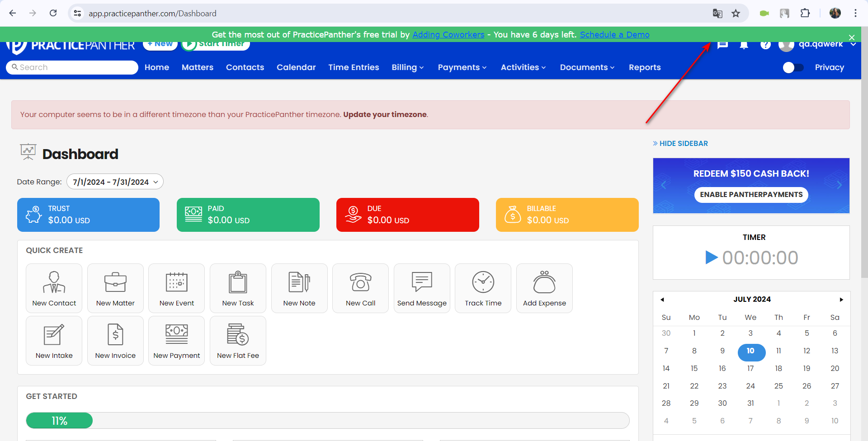Start the sidebar timer play button
This screenshot has width=868, height=441.
coord(712,258)
